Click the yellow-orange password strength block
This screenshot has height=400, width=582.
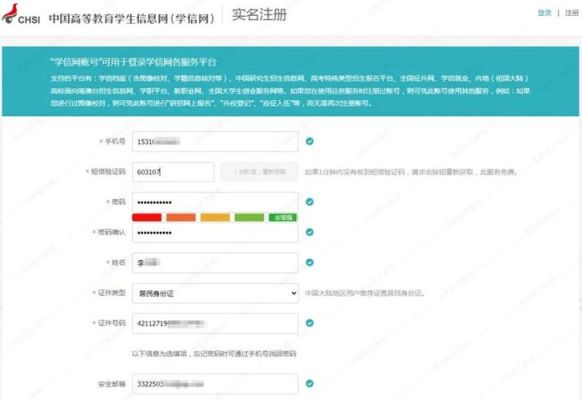215,217
